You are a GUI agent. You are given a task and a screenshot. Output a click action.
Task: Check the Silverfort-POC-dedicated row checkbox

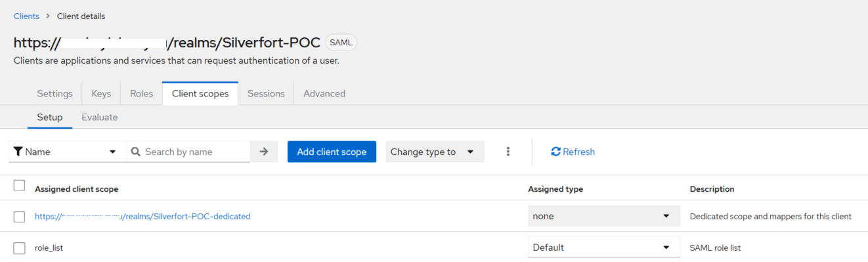(x=20, y=216)
